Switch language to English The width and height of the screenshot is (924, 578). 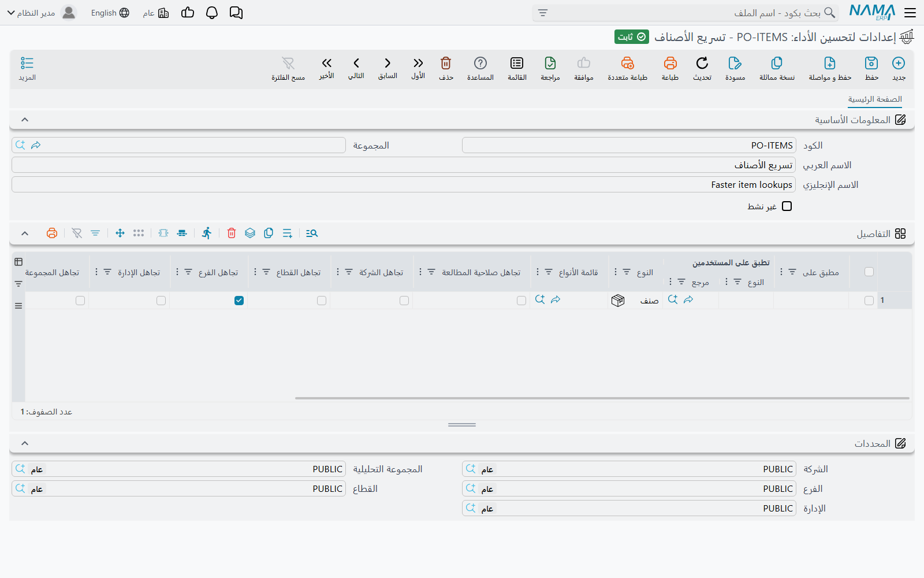tap(110, 13)
